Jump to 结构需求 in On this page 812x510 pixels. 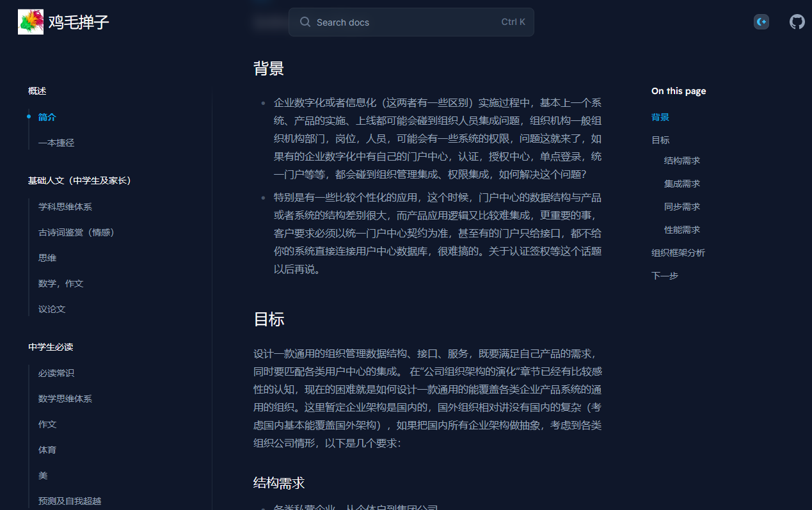(681, 161)
